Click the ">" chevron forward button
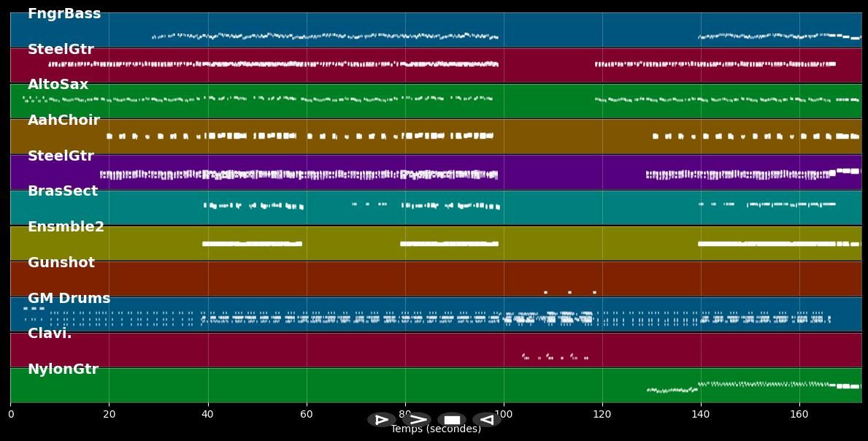This screenshot has width=868, height=441. [417, 420]
